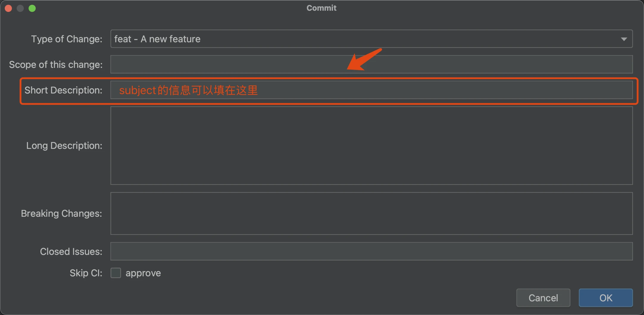
Task: Click the dropdown arrow beside 'feat - A new feature'
Action: (x=624, y=39)
